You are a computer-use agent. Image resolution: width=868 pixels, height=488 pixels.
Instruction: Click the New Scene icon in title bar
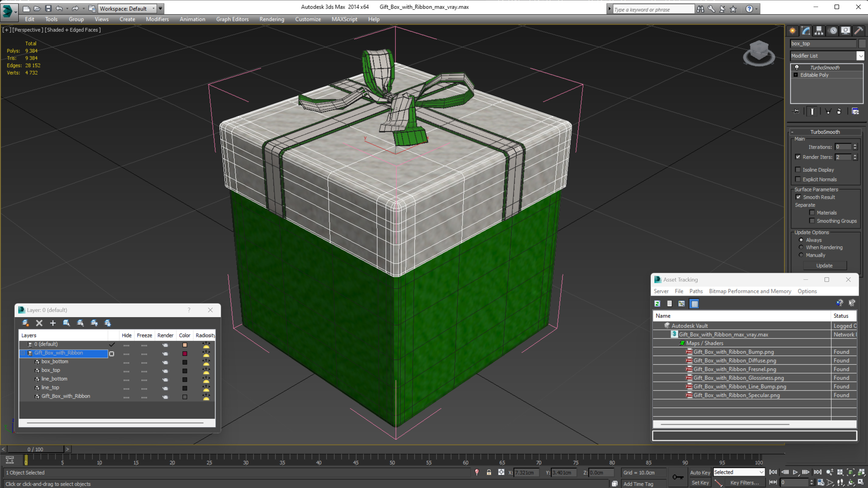26,9
